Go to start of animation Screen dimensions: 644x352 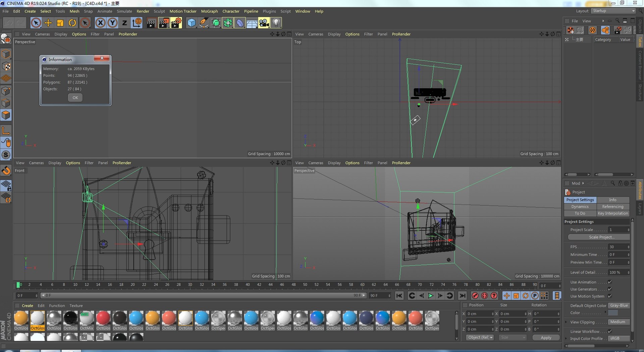[399, 296]
